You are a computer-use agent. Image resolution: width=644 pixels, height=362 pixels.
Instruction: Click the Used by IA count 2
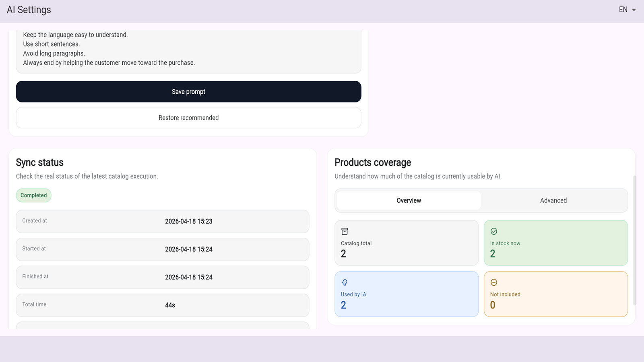pos(343,305)
